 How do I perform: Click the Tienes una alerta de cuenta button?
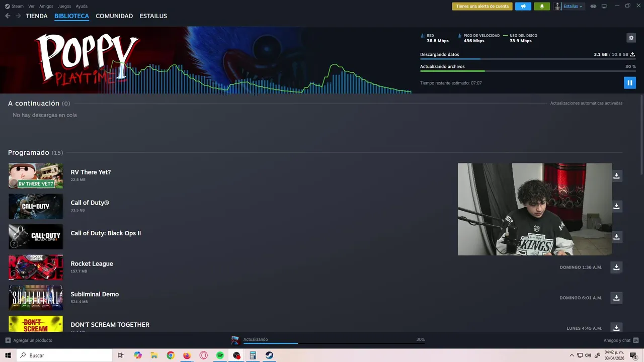[x=482, y=7]
